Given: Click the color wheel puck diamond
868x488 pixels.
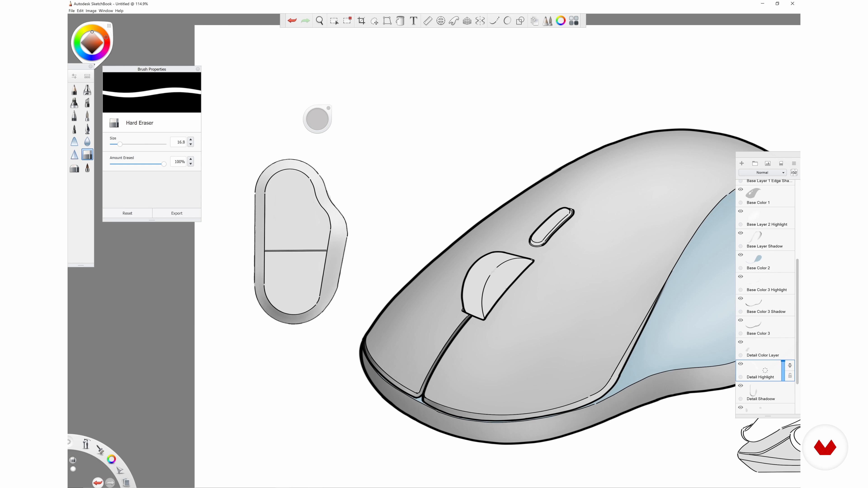Looking at the screenshot, I should click(92, 43).
